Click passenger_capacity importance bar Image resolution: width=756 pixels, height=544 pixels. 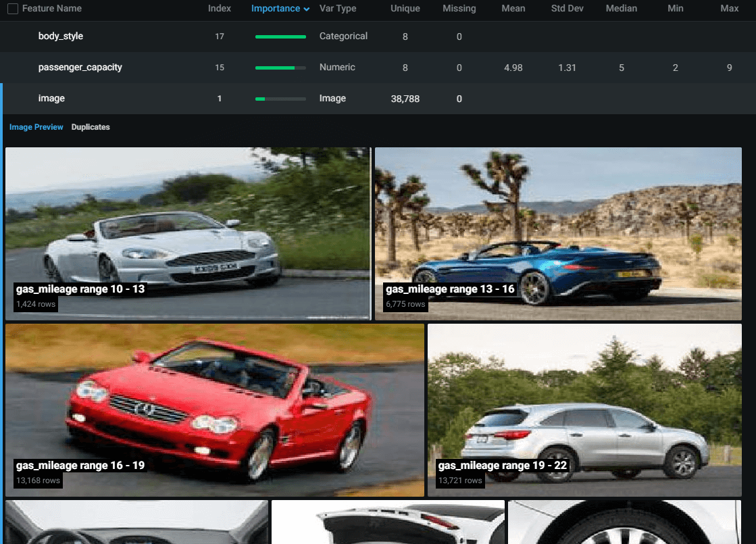[280, 68]
